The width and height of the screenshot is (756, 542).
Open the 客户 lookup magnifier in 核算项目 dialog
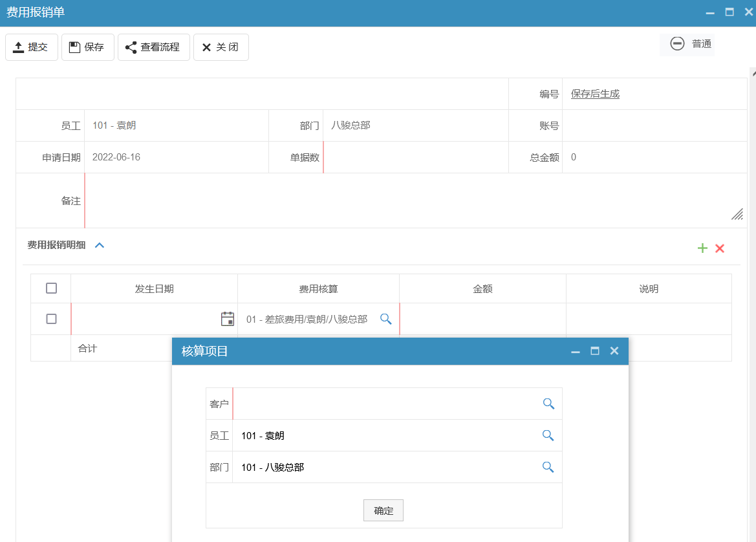pyautogui.click(x=548, y=403)
